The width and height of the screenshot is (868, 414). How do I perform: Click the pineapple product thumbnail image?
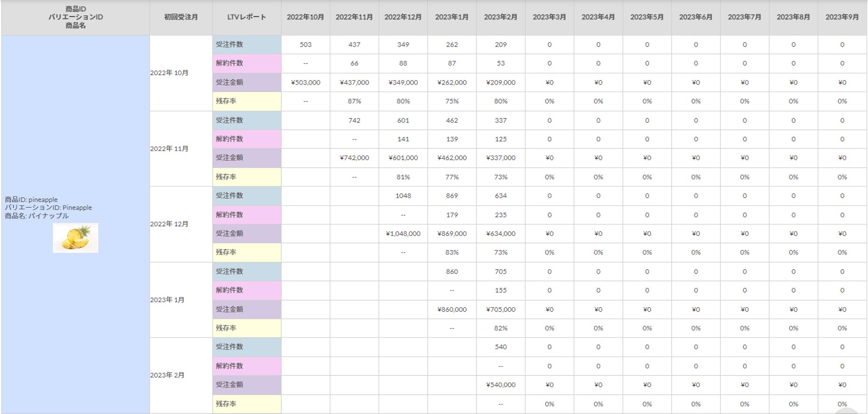click(x=75, y=238)
